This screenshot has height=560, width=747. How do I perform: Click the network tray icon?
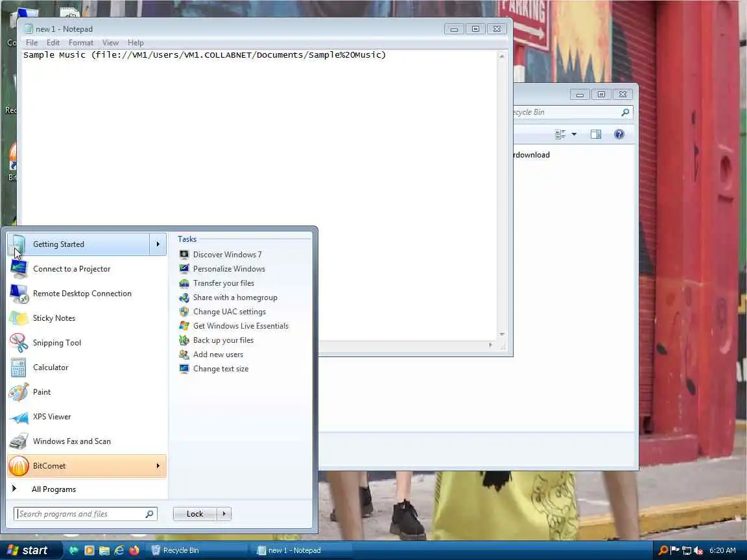click(687, 550)
